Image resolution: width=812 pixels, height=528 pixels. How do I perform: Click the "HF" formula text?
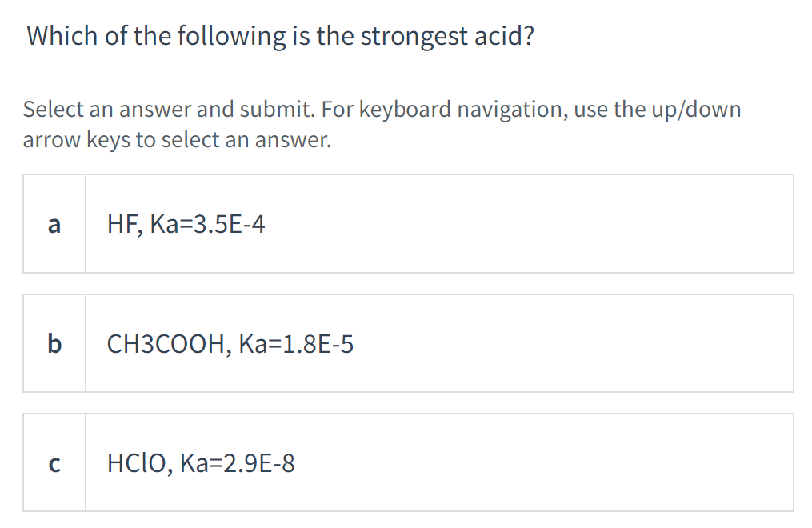[x=120, y=225]
